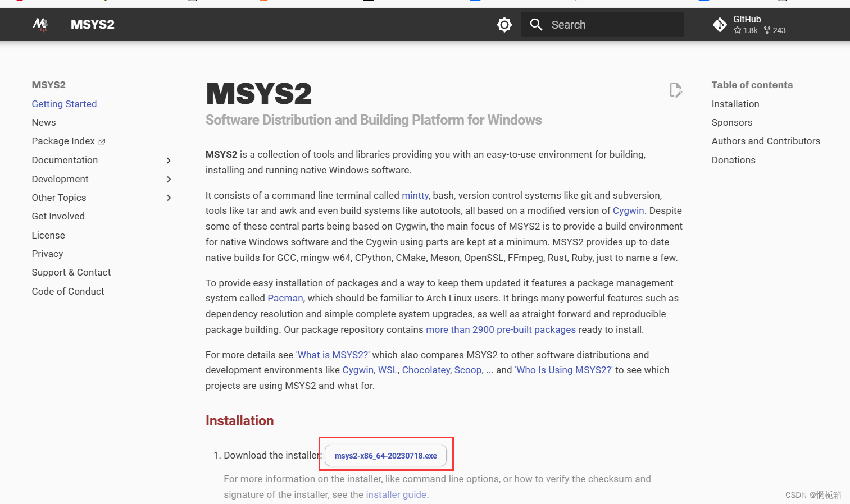The image size is (850, 504).
Task: Open Donations from the table of contents
Action: coord(733,160)
